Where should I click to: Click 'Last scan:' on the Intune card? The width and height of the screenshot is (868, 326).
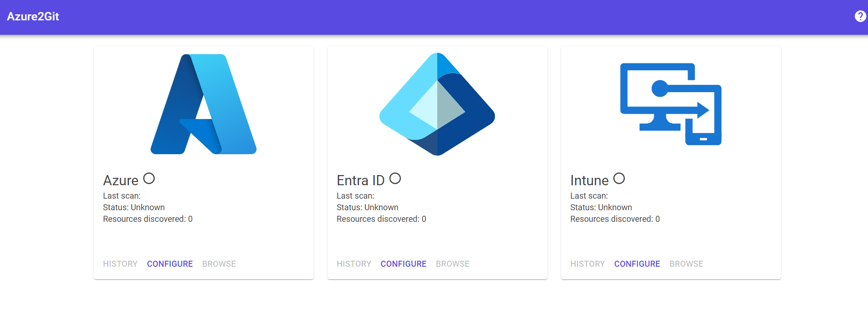pyautogui.click(x=589, y=196)
